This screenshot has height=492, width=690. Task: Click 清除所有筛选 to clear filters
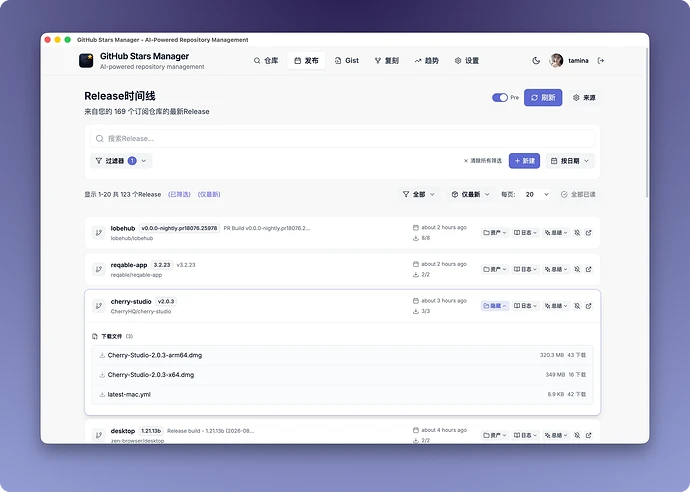point(483,161)
